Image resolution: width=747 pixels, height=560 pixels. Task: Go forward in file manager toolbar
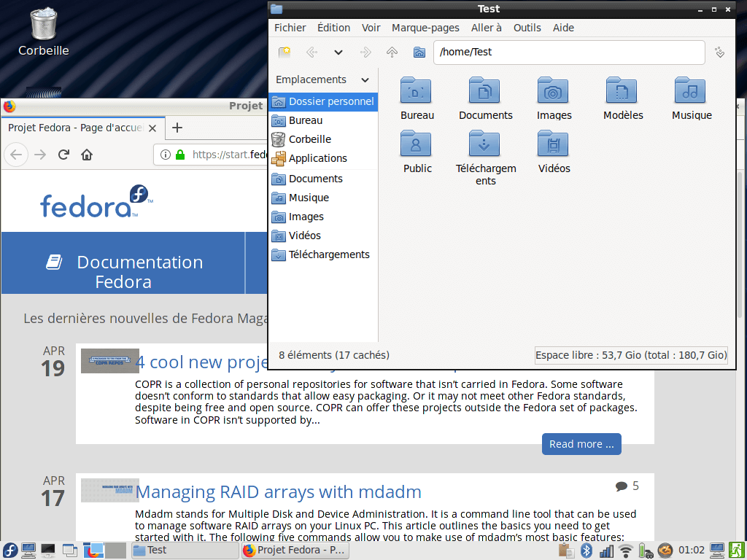coord(365,52)
